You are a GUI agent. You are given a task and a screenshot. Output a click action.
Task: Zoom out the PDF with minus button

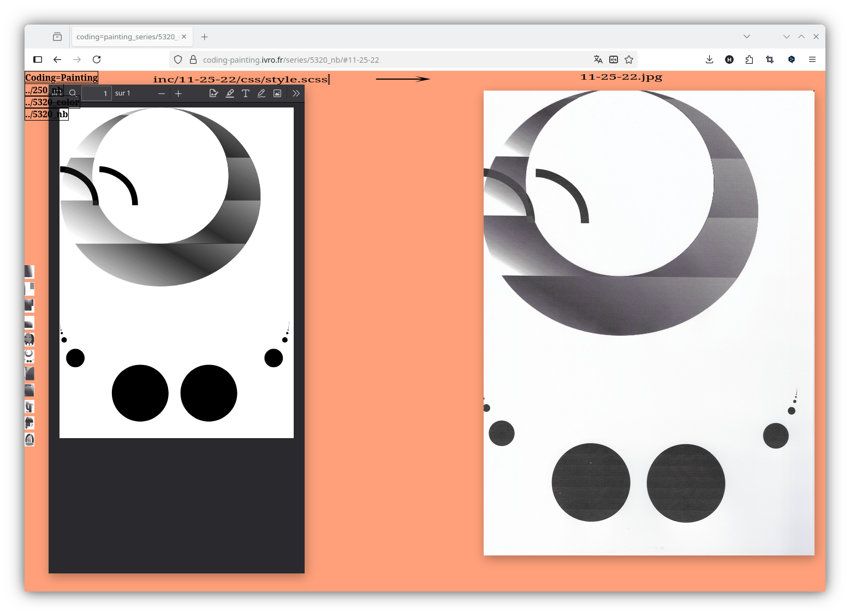tap(162, 93)
